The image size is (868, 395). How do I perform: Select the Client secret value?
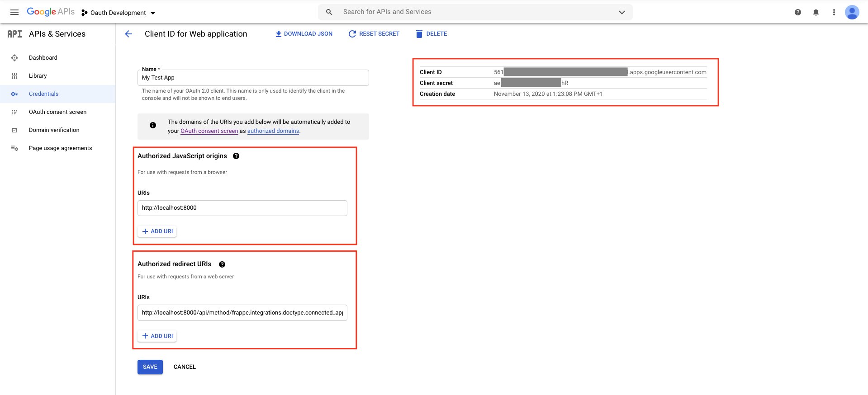click(x=531, y=83)
